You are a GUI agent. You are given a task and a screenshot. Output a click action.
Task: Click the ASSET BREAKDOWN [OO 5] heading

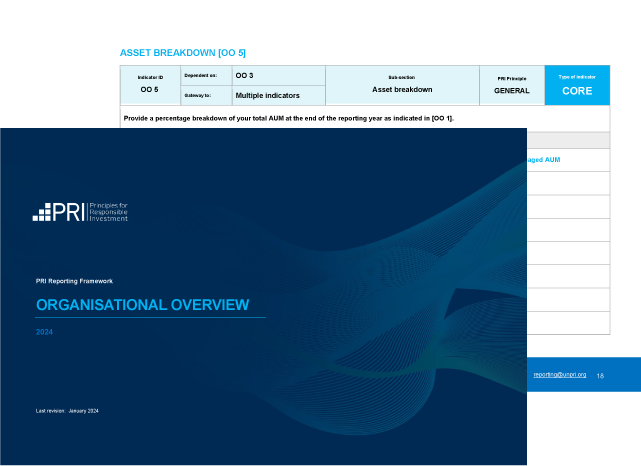[183, 53]
